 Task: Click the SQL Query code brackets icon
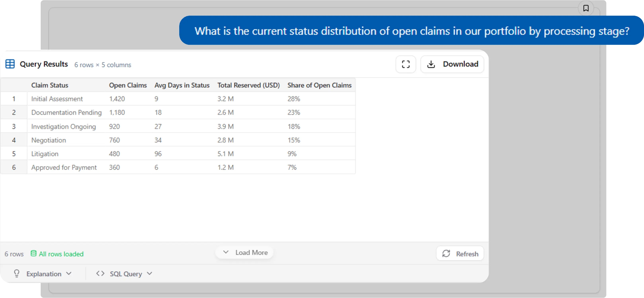pyautogui.click(x=100, y=274)
